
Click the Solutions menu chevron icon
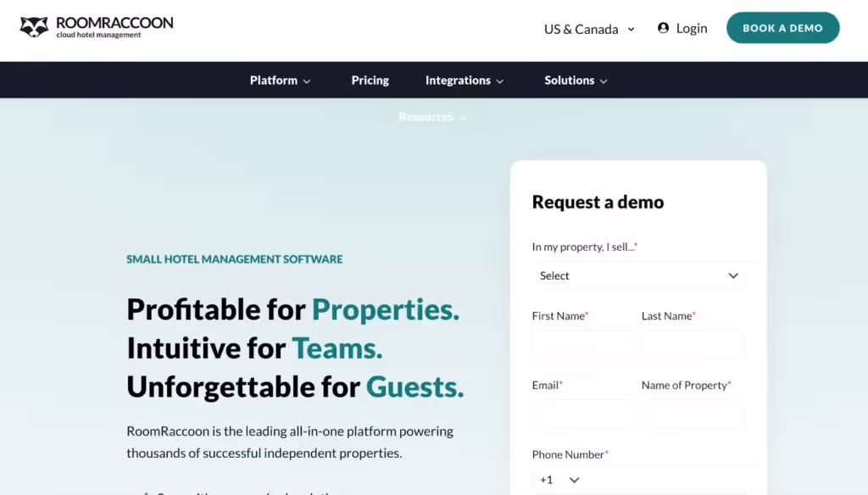click(602, 80)
